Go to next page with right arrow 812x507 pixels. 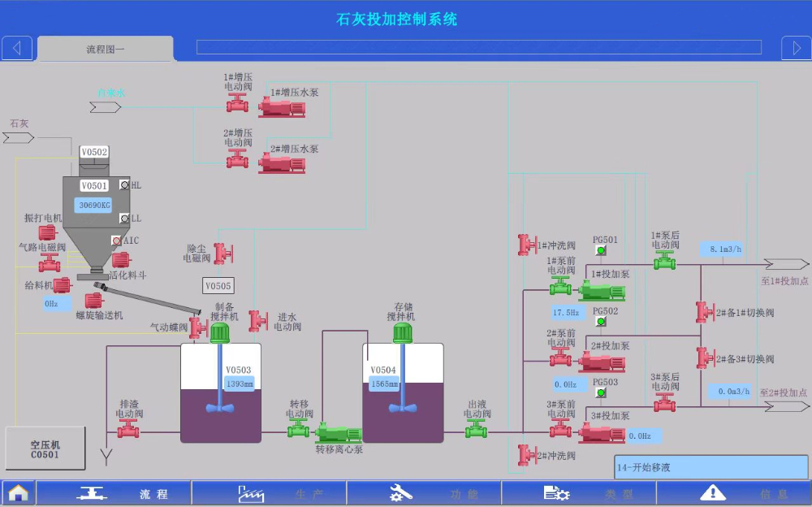(x=796, y=49)
